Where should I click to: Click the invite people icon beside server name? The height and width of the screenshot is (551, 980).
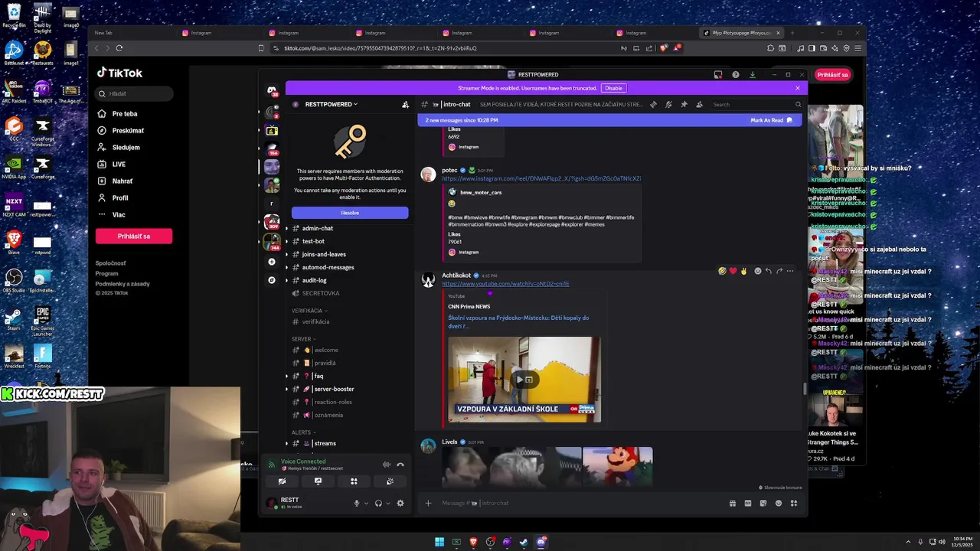[x=405, y=104]
